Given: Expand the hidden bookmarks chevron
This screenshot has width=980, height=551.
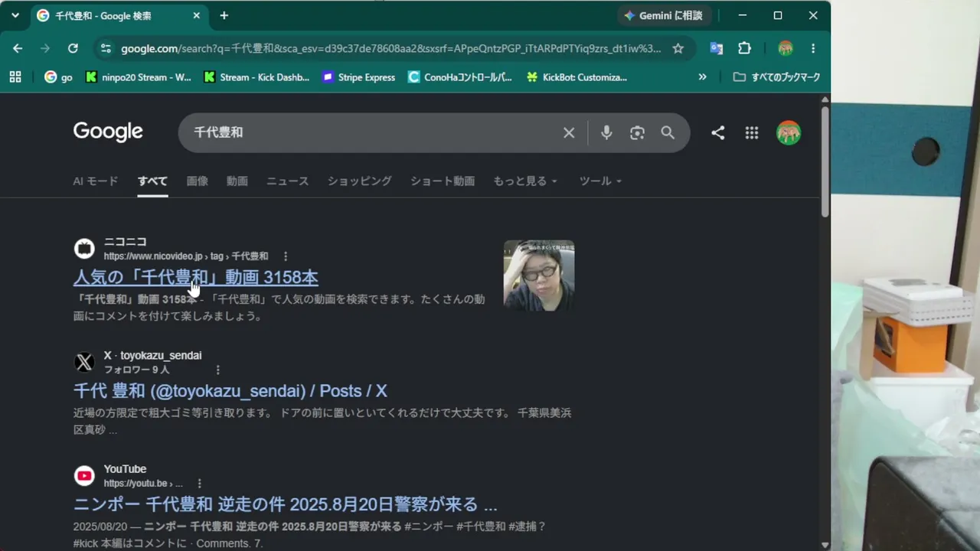Looking at the screenshot, I should 702,77.
